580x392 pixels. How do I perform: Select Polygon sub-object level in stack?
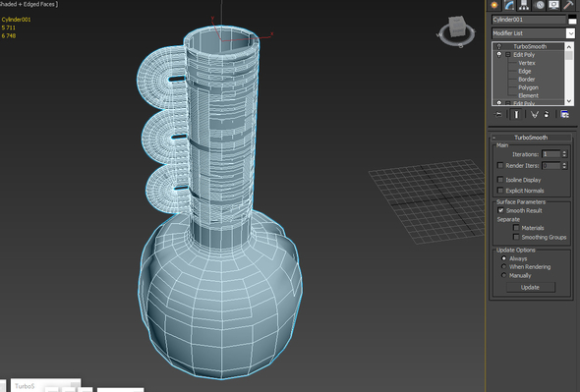pos(528,87)
